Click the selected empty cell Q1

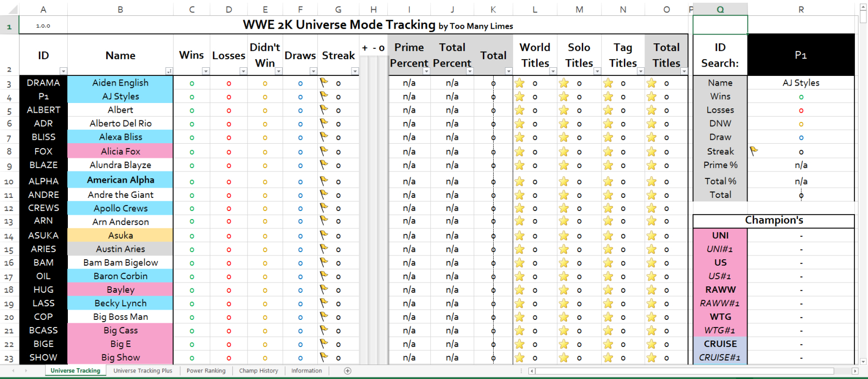coord(720,25)
